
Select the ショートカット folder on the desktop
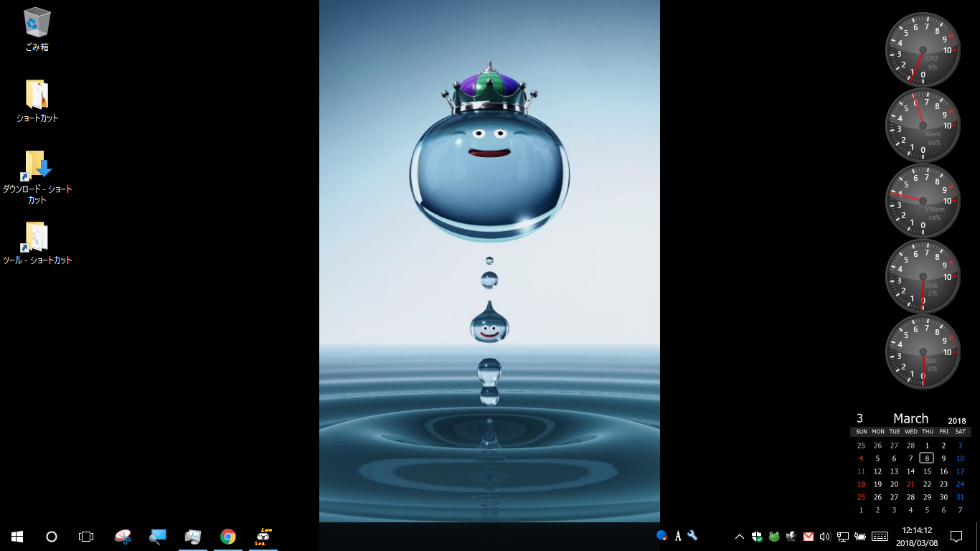point(37,95)
